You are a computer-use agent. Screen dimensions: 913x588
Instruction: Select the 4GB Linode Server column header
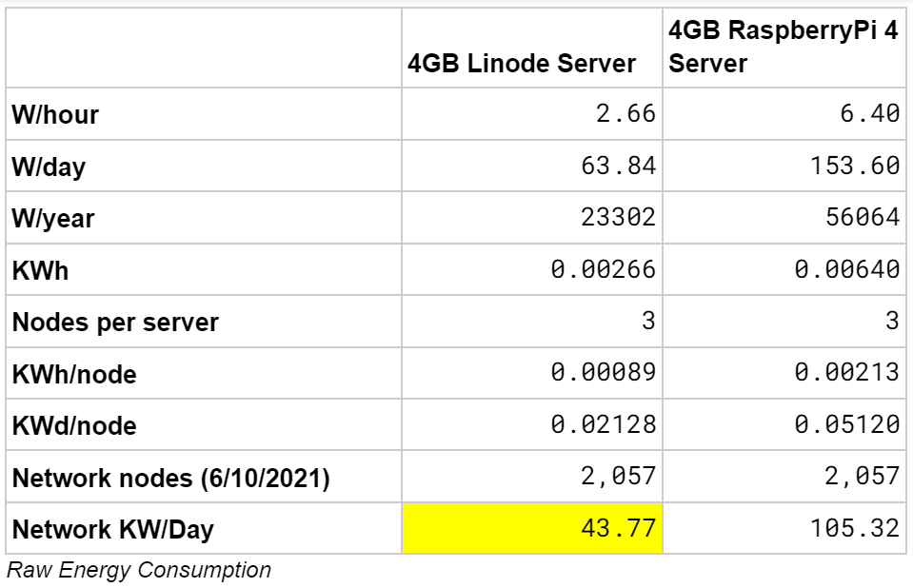pyautogui.click(x=521, y=64)
